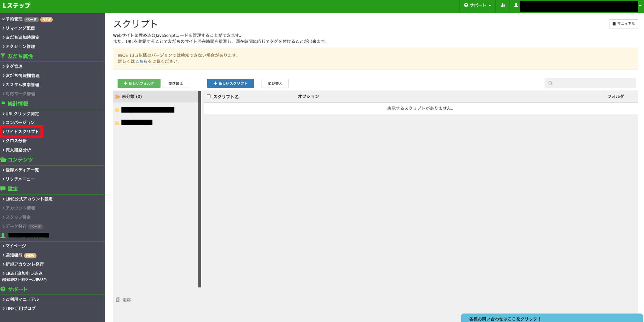Open コンバージョン menu item
This screenshot has height=322, width=644.
coord(18,123)
